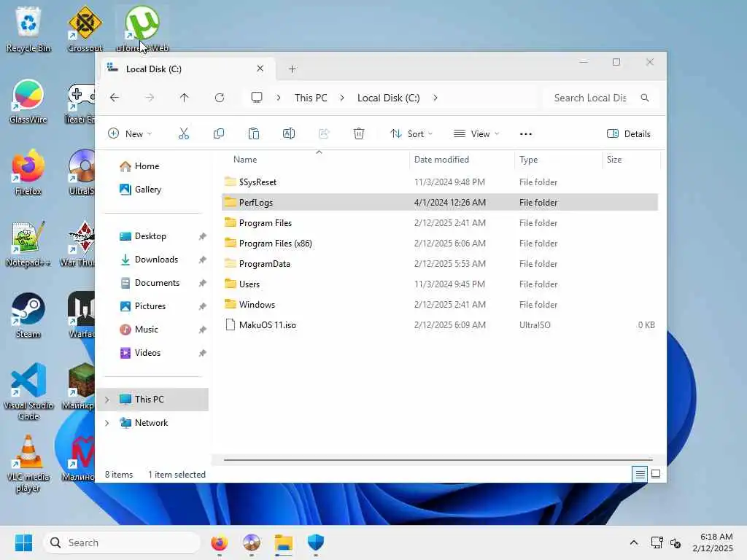The height and width of the screenshot is (560, 747).
Task: Open GlassWire desktop shortcut
Action: pos(28,102)
